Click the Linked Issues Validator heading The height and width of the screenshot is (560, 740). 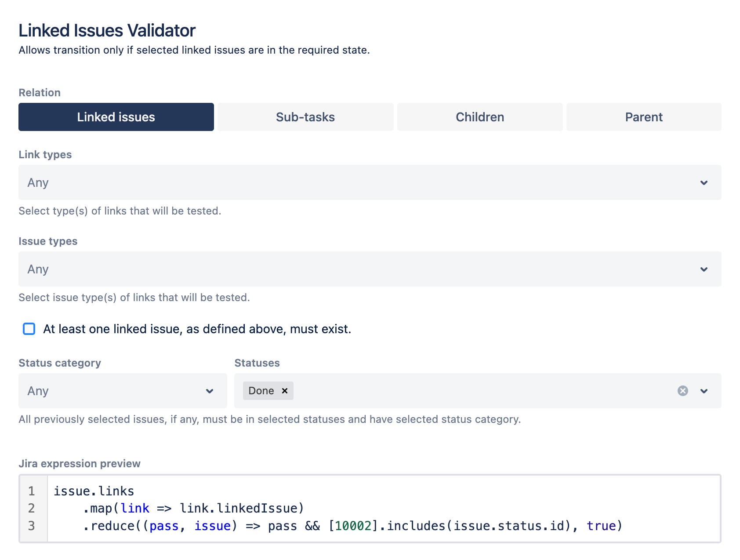[x=106, y=30]
